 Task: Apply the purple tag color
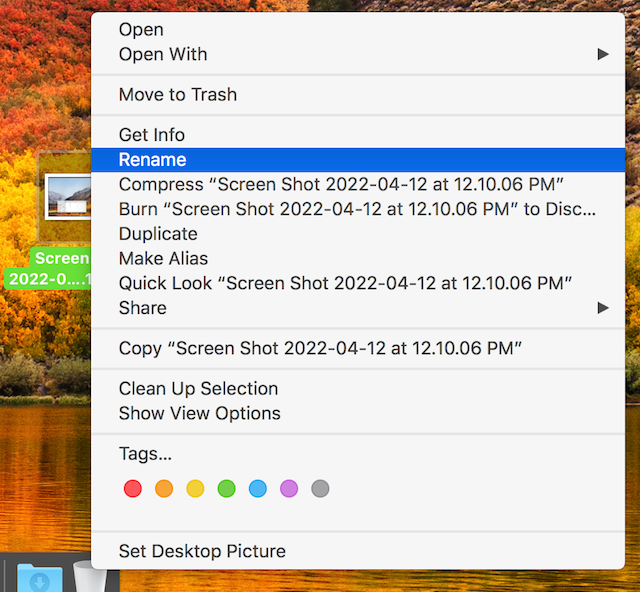(289, 489)
